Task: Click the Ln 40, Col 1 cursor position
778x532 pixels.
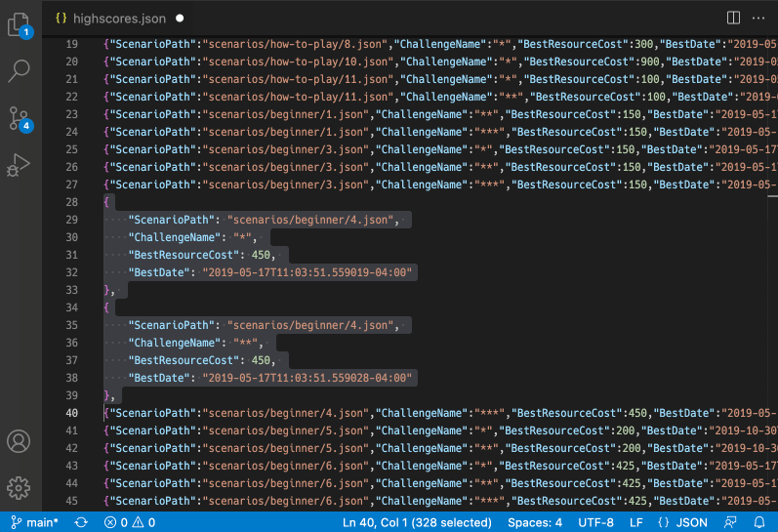Action: (417, 522)
